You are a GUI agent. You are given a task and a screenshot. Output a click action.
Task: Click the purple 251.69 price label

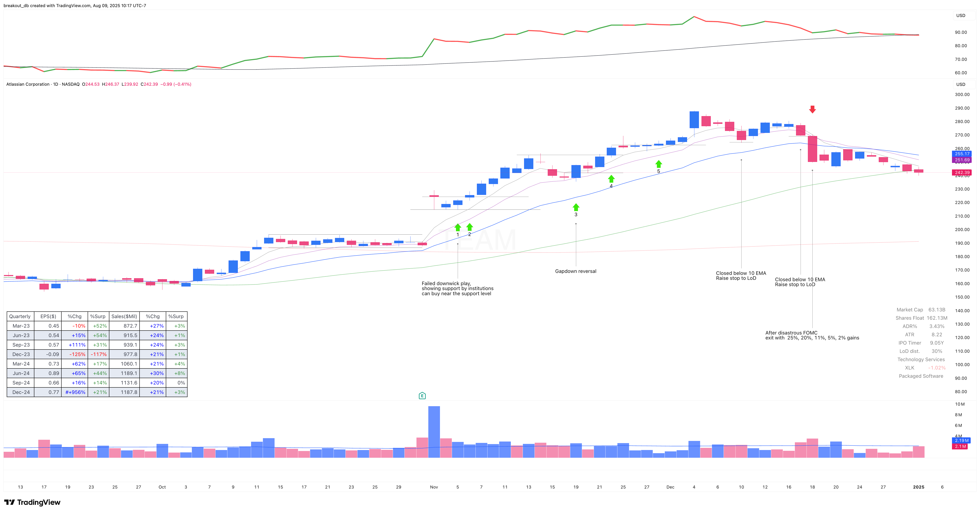962,160
